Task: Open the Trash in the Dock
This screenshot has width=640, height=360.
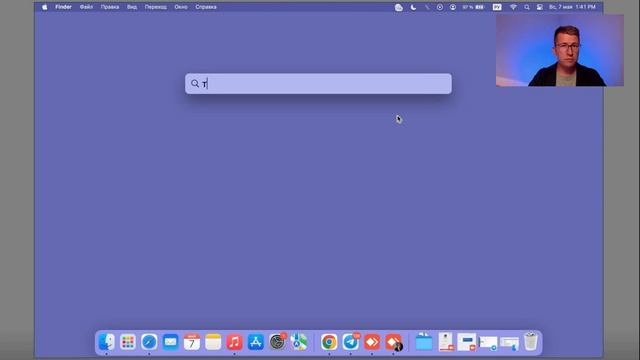Action: (531, 342)
